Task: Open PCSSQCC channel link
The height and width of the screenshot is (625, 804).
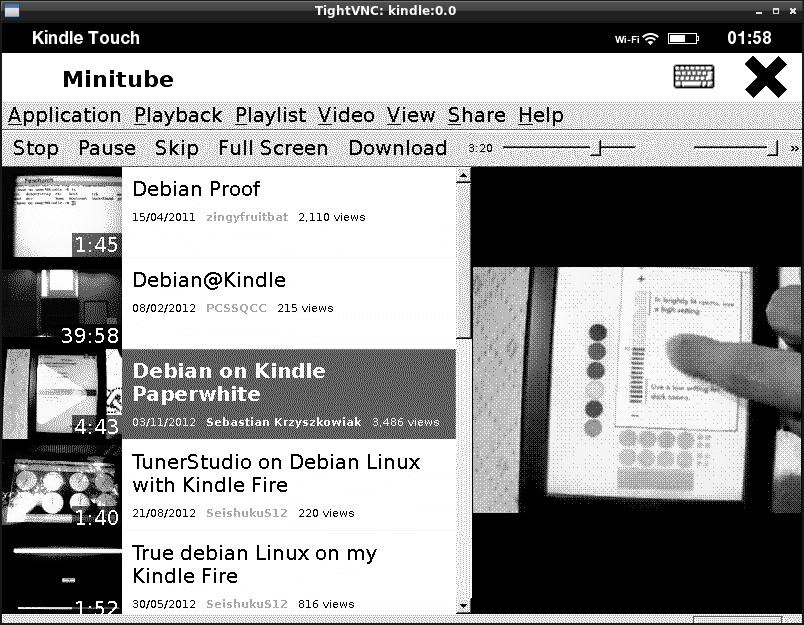Action: (x=236, y=308)
